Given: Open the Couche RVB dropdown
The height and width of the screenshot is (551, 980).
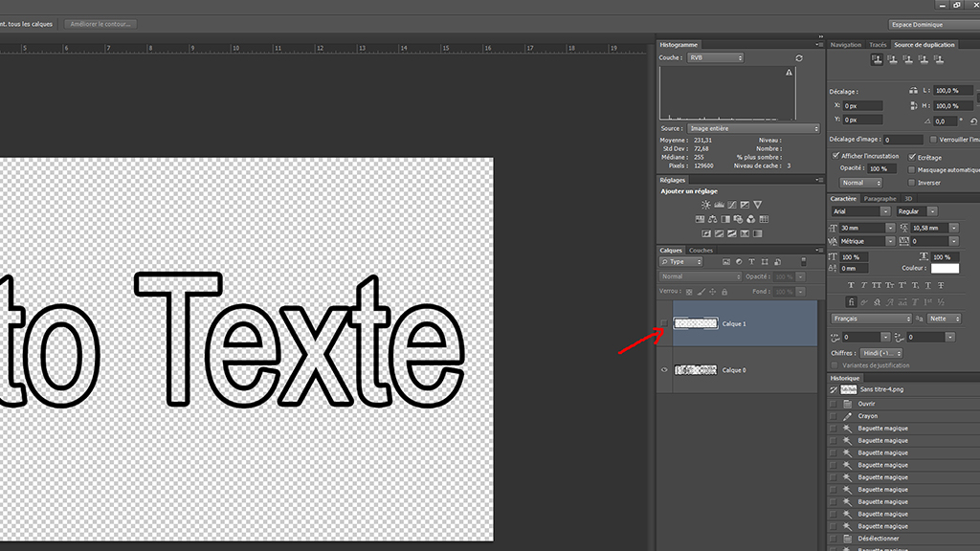Looking at the screenshot, I should coord(716,57).
